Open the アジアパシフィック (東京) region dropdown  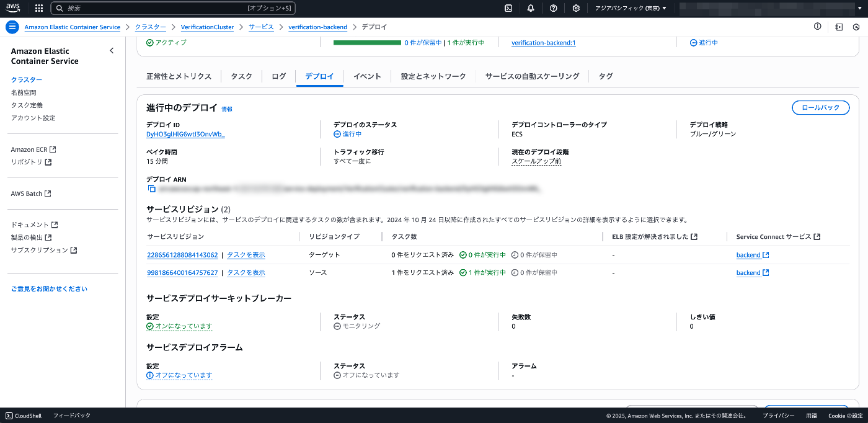[631, 8]
